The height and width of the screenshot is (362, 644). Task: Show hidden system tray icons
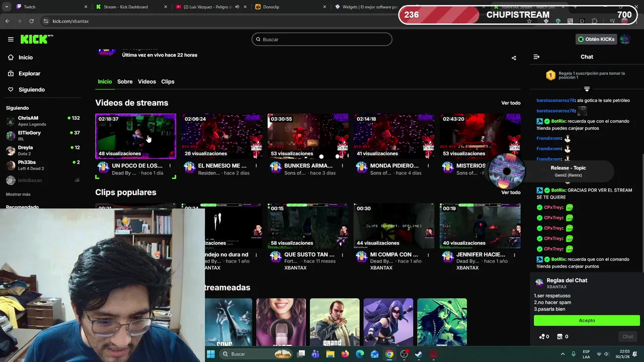[562, 354]
